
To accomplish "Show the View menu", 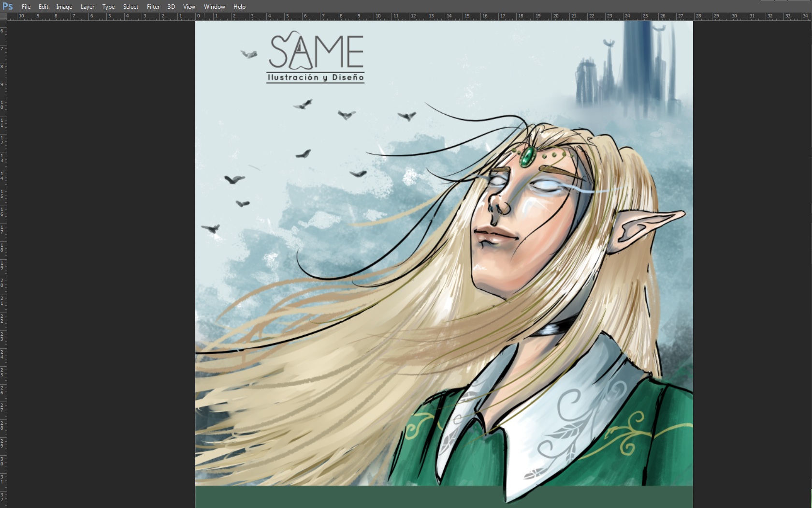I will tap(189, 7).
